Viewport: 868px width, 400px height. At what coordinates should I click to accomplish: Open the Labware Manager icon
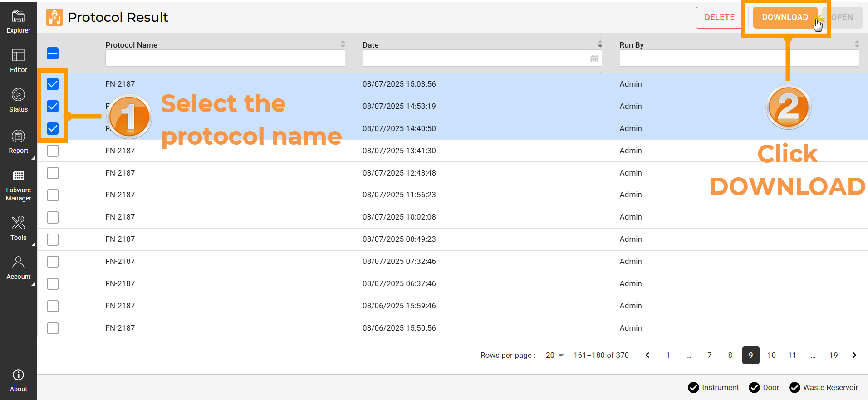tap(18, 186)
